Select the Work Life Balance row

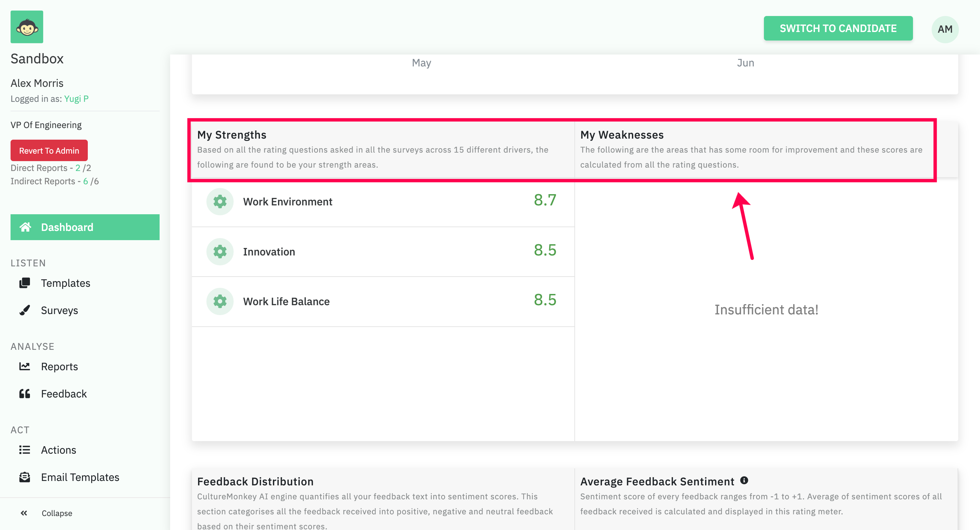pyautogui.click(x=383, y=301)
